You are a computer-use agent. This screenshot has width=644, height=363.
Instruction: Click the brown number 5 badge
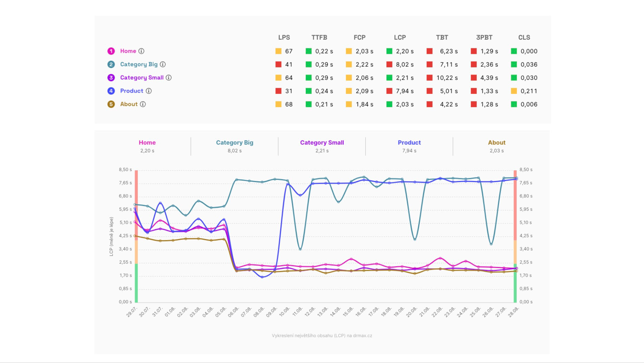click(111, 104)
